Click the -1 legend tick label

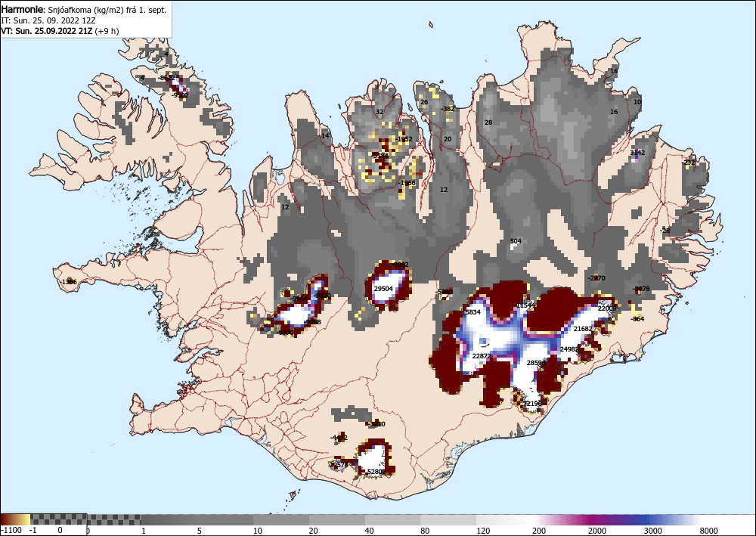[33, 530]
